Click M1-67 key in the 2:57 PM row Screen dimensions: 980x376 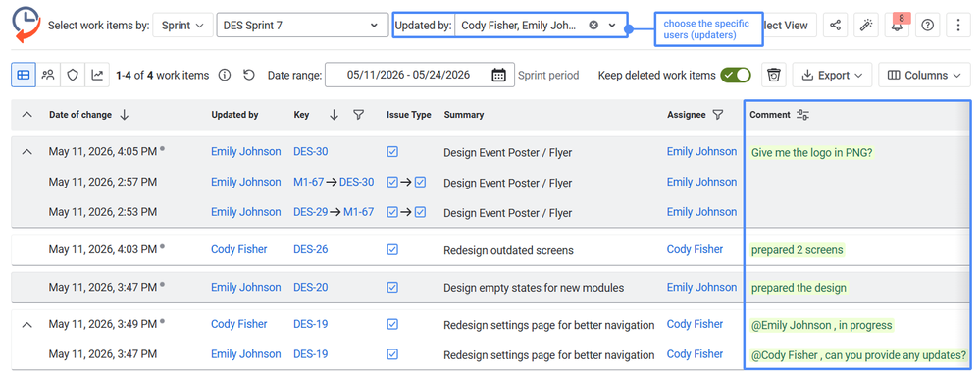tap(309, 182)
